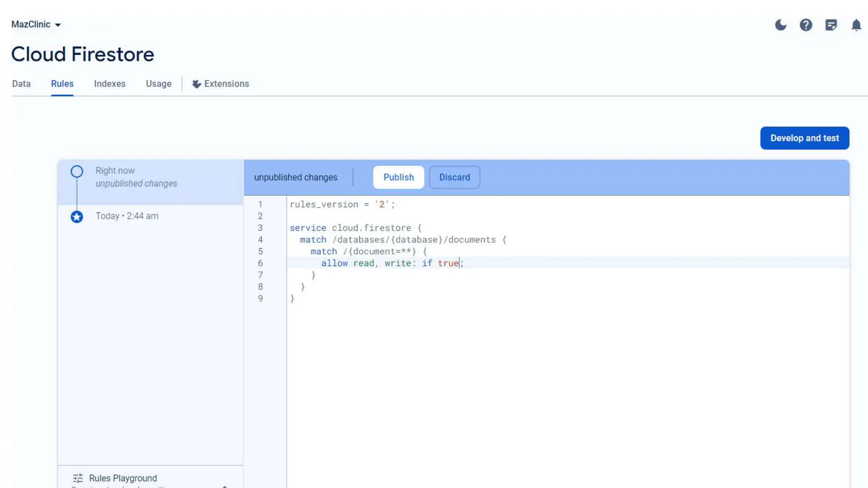Open the MazClinic project dropdown

36,25
